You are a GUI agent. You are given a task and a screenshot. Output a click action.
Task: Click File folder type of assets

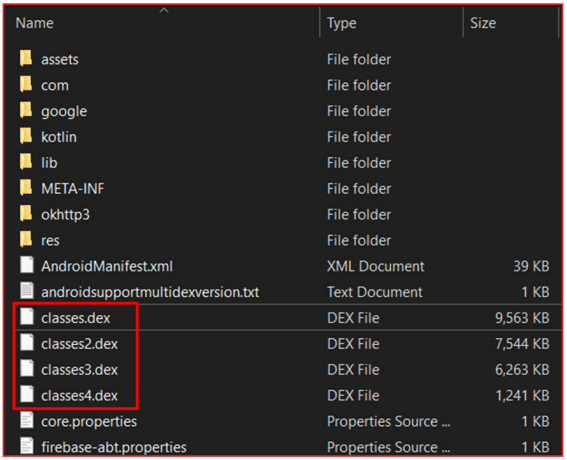(359, 60)
